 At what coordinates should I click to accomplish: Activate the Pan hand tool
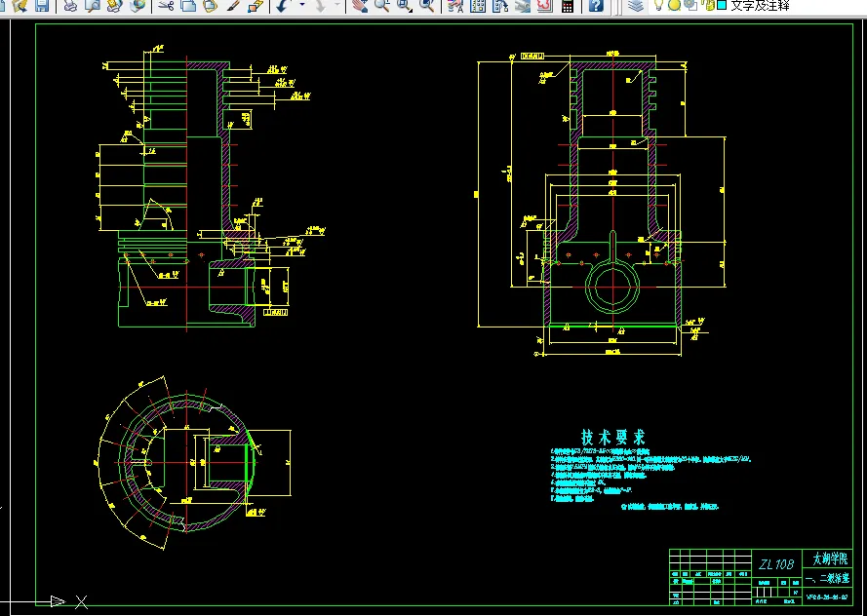click(359, 5)
